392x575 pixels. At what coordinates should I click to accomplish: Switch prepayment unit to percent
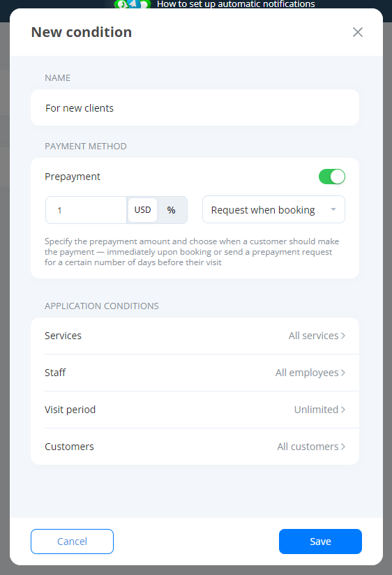pos(172,210)
